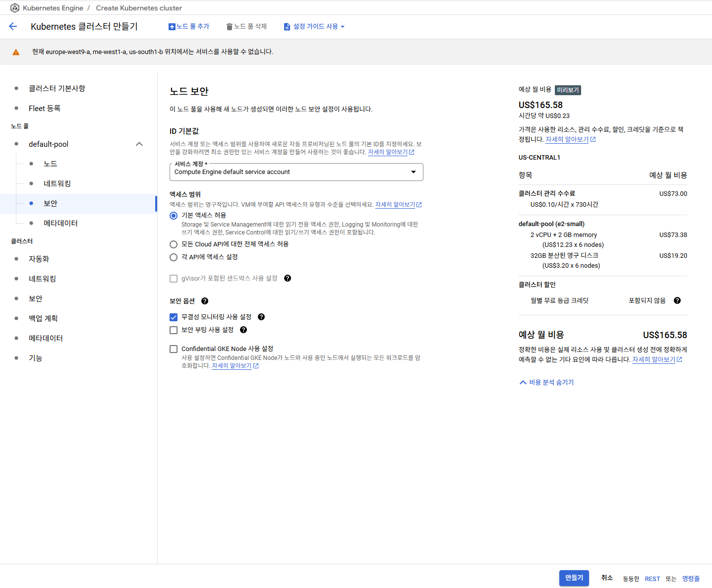Click default-pool (e2-small) cost heading
The height and width of the screenshot is (588, 712).
pyautogui.click(x=551, y=224)
